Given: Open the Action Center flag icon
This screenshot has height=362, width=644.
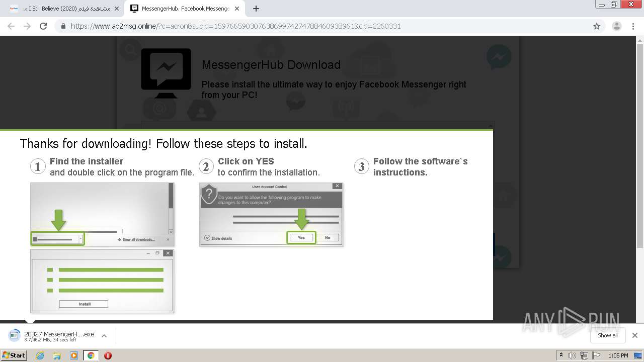Looking at the screenshot, I should point(595,355).
